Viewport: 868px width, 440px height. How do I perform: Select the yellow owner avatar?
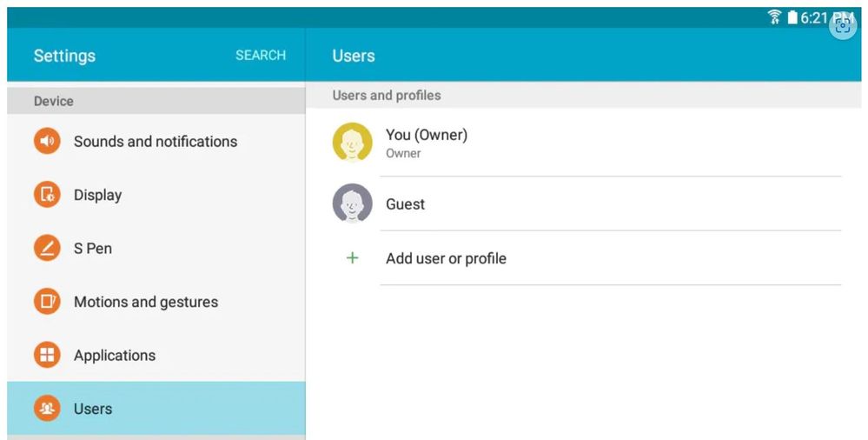(x=352, y=143)
